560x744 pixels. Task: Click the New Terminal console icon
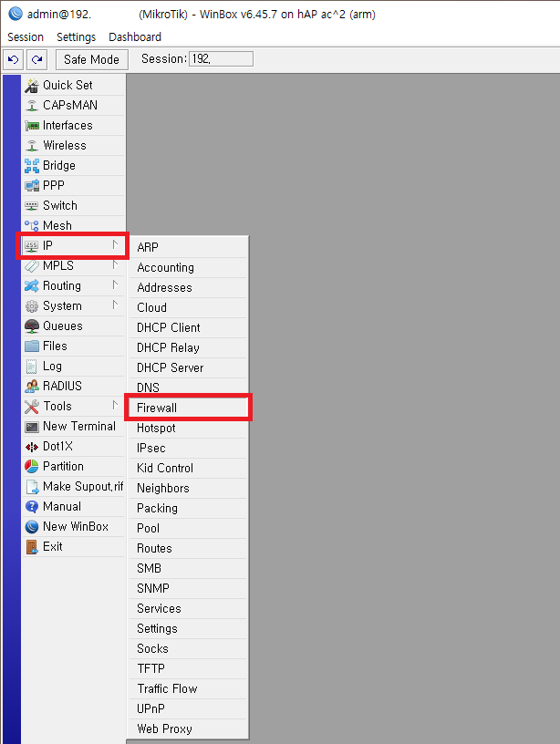click(32, 427)
